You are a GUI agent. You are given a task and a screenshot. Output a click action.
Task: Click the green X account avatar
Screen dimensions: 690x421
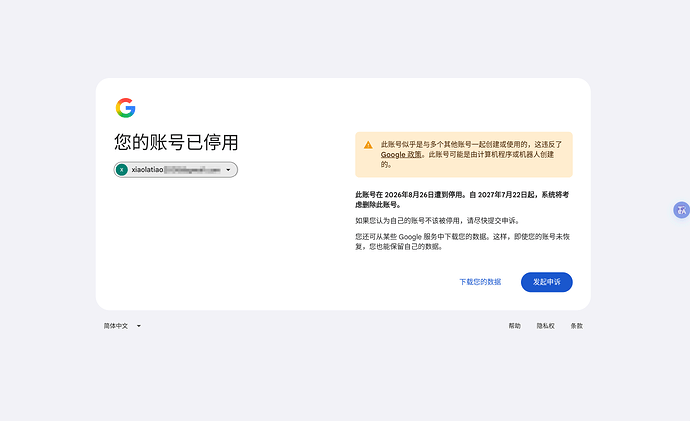point(122,170)
